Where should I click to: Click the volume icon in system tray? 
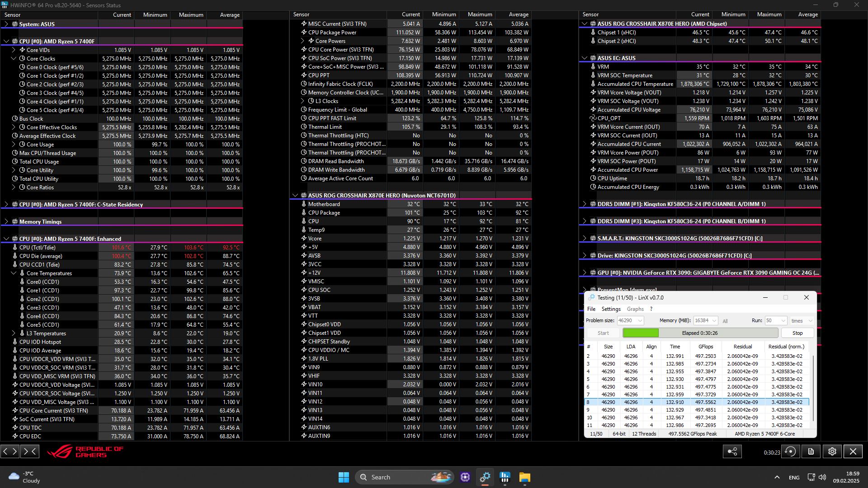[x=822, y=477]
